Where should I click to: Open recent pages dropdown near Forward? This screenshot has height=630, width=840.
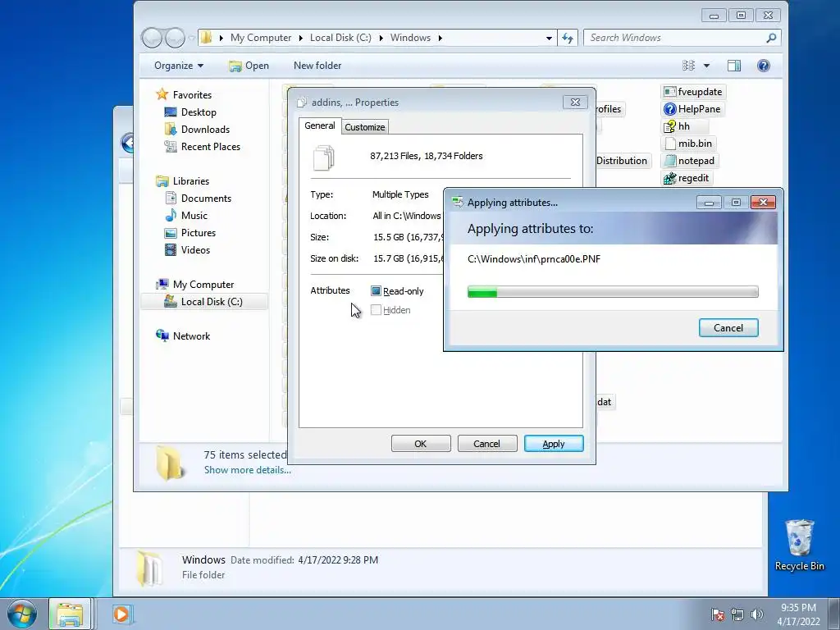(x=192, y=38)
